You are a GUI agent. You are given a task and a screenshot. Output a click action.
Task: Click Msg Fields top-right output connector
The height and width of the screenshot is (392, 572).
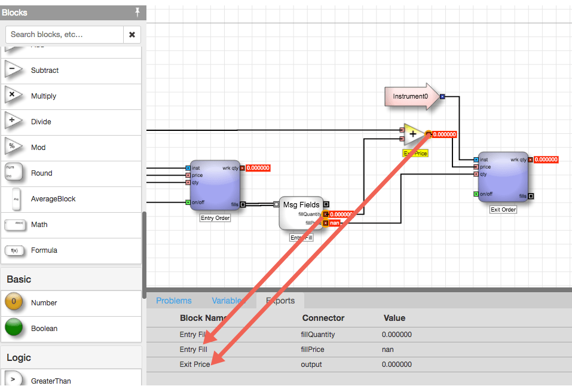[326, 204]
